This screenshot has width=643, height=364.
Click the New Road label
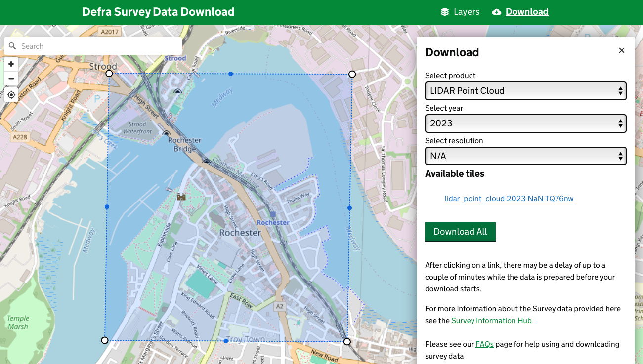(324, 356)
